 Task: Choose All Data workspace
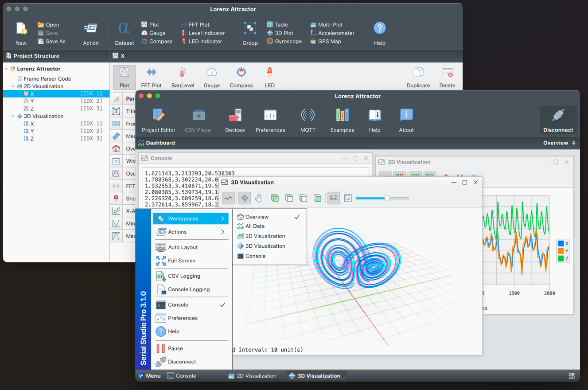pos(269,226)
